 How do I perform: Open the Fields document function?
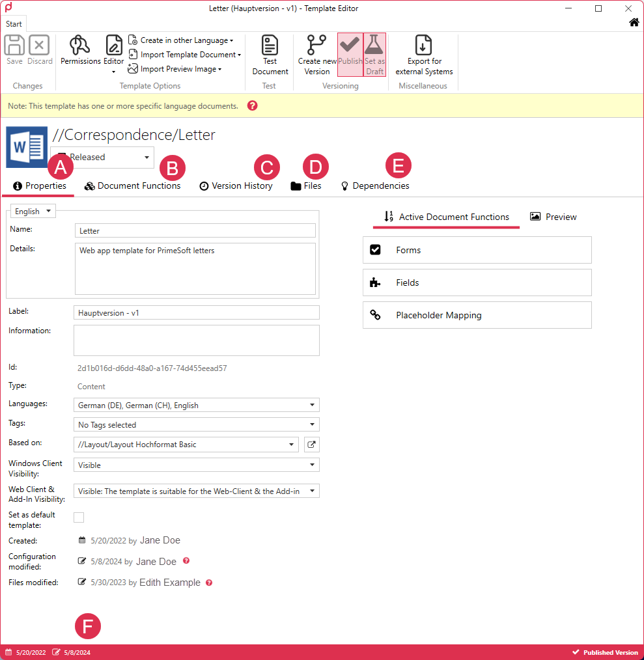[477, 282]
